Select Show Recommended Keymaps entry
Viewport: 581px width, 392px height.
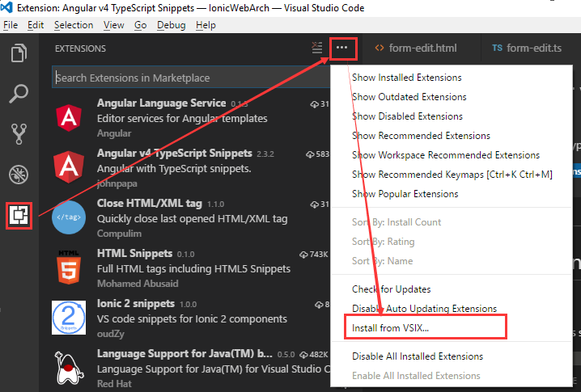452,175
